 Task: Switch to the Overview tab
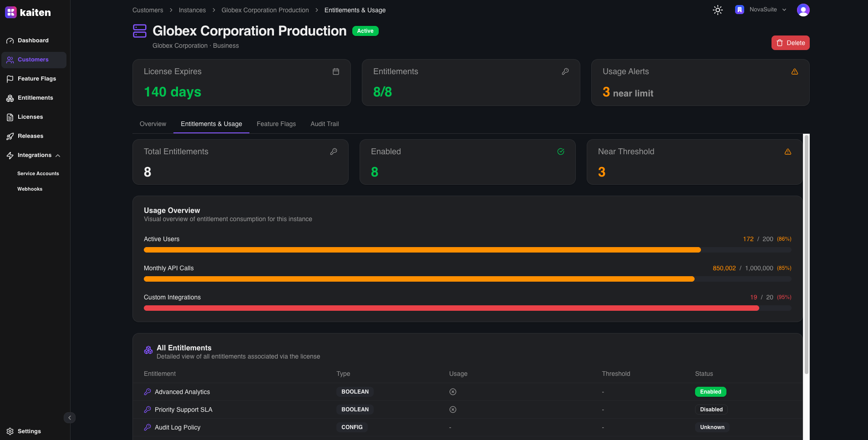coord(152,124)
